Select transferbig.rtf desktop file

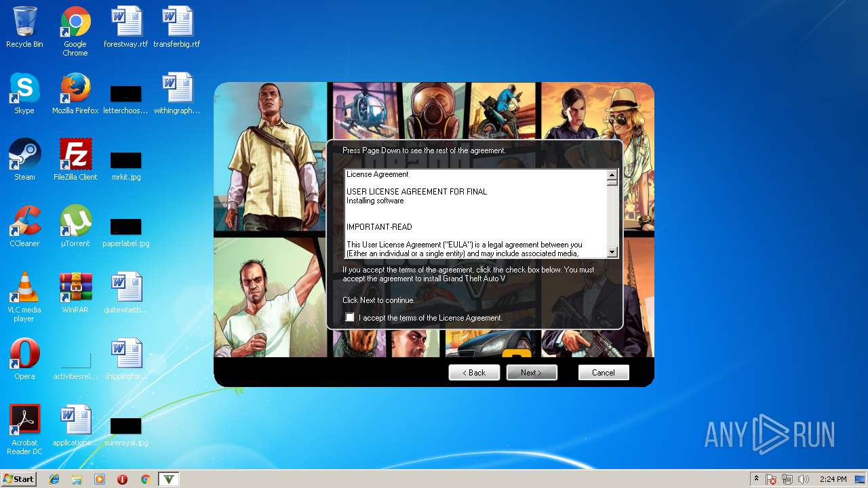(x=177, y=27)
